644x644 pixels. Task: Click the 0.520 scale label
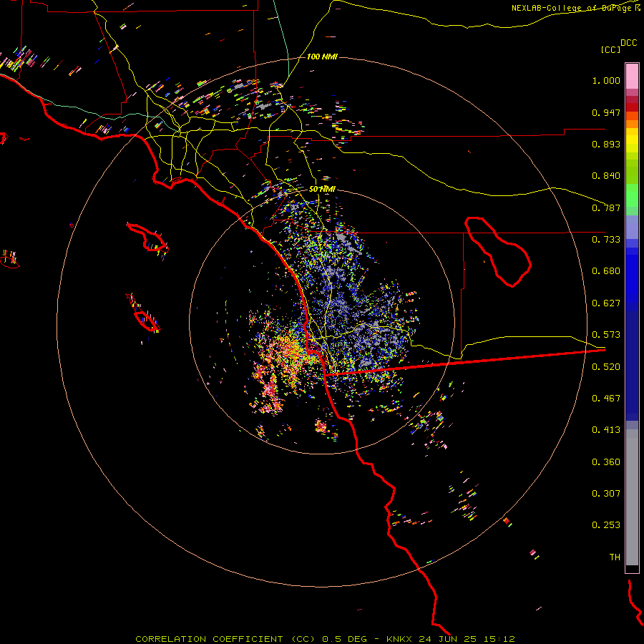(x=606, y=367)
